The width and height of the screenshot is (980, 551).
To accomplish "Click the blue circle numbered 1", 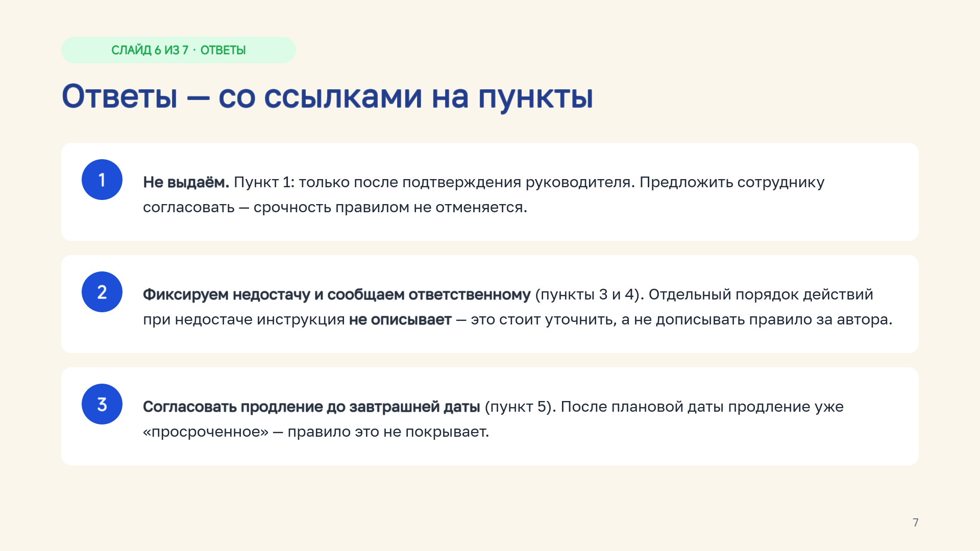I will point(102,180).
